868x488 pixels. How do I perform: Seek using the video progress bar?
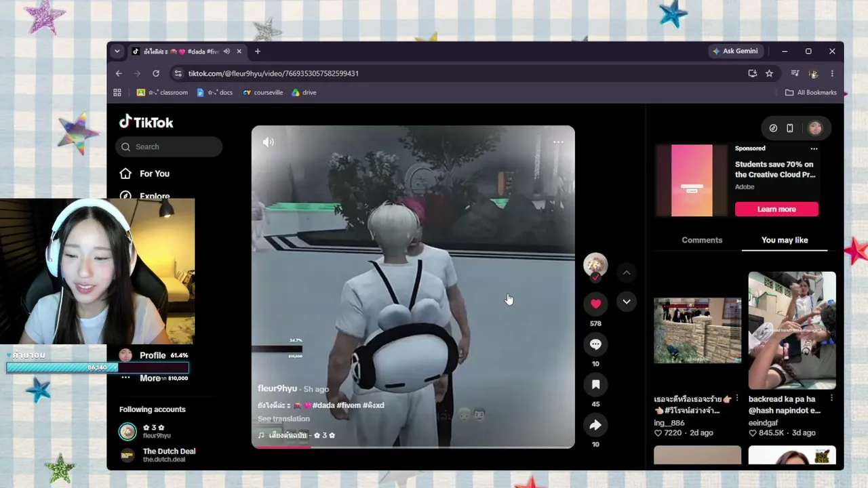click(413, 447)
